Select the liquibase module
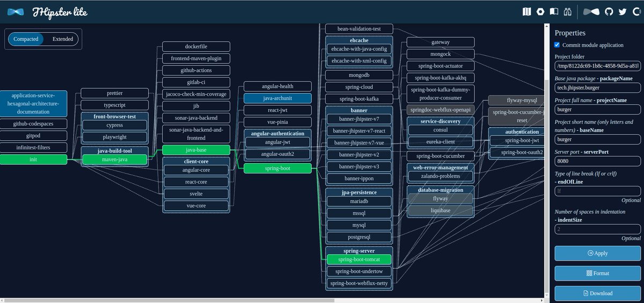 (x=441, y=211)
